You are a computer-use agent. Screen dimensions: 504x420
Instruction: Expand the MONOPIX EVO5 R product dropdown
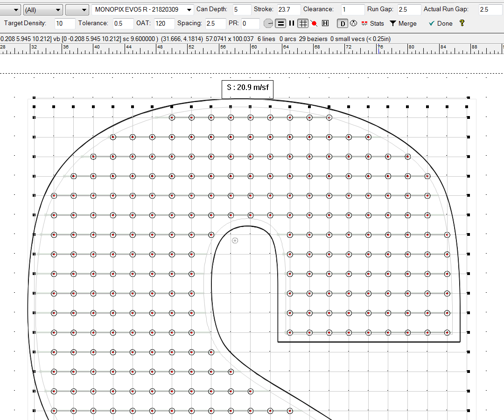[189, 10]
